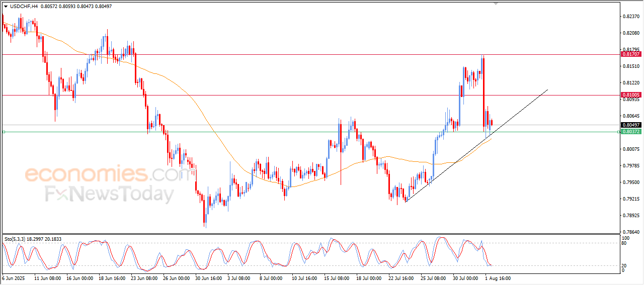Click the 0.78925 price axis label
This screenshot has height=285, width=644.
[x=631, y=216]
